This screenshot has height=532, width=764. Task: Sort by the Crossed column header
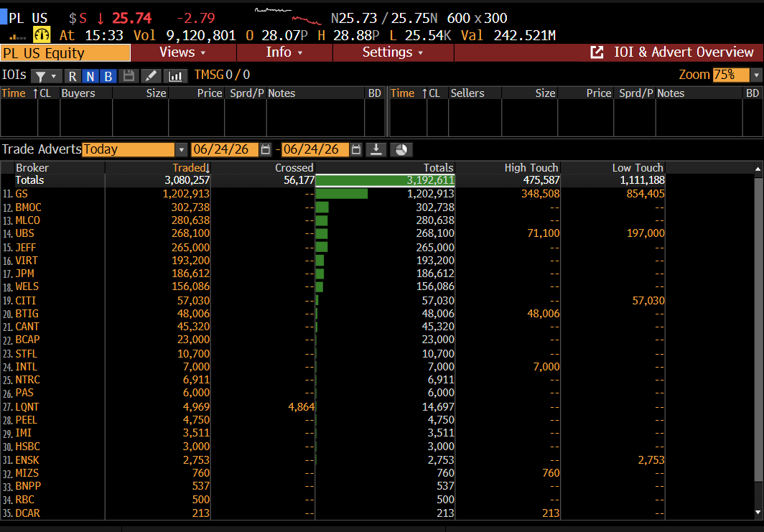tap(263, 167)
